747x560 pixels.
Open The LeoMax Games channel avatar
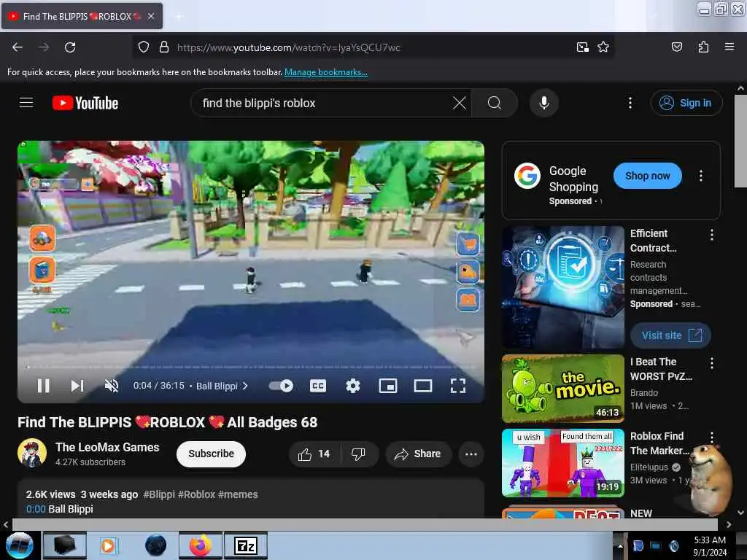tap(32, 453)
